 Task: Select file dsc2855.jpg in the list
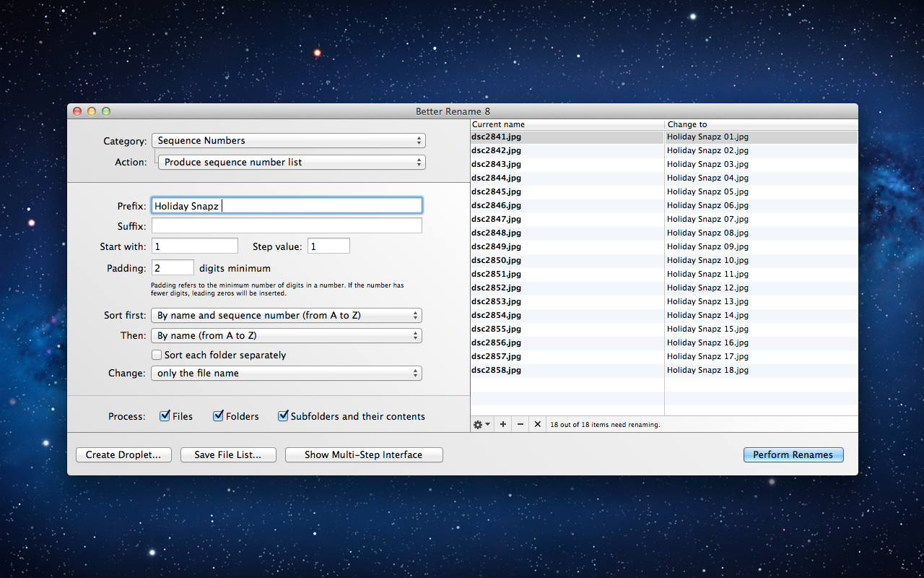click(x=496, y=329)
